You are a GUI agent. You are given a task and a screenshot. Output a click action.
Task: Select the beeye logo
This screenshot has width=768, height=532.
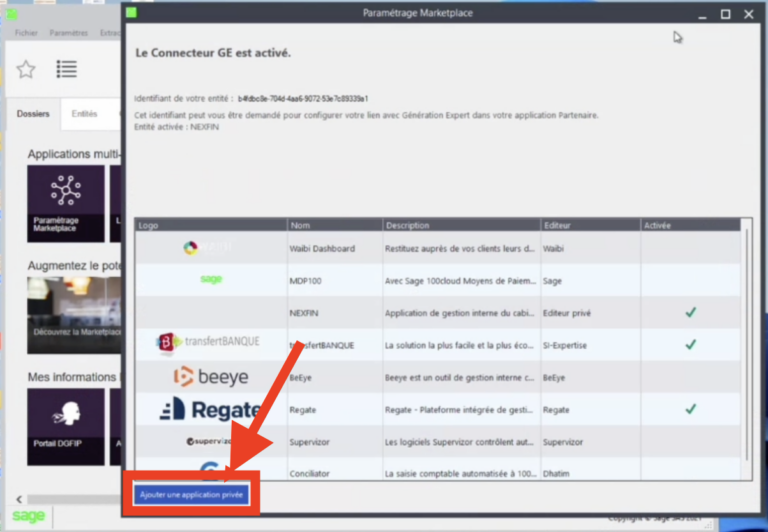click(x=211, y=377)
